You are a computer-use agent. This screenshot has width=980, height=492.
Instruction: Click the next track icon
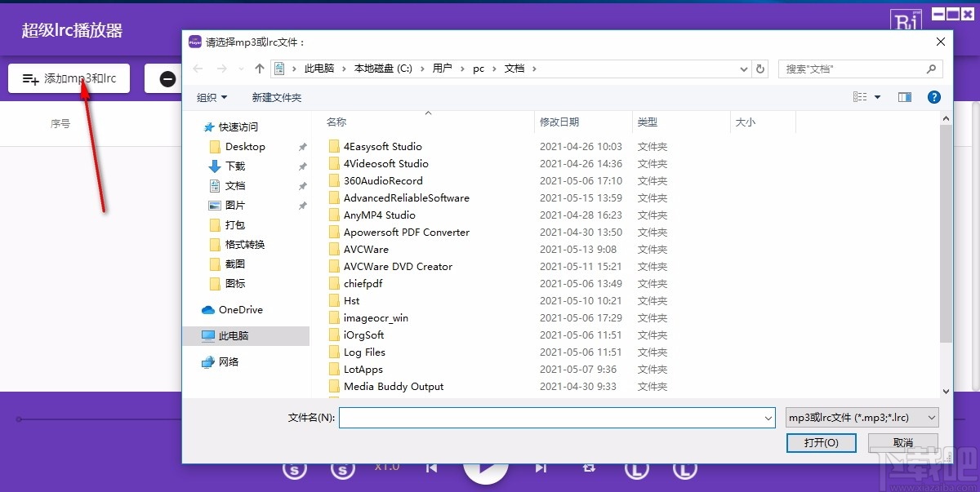540,468
